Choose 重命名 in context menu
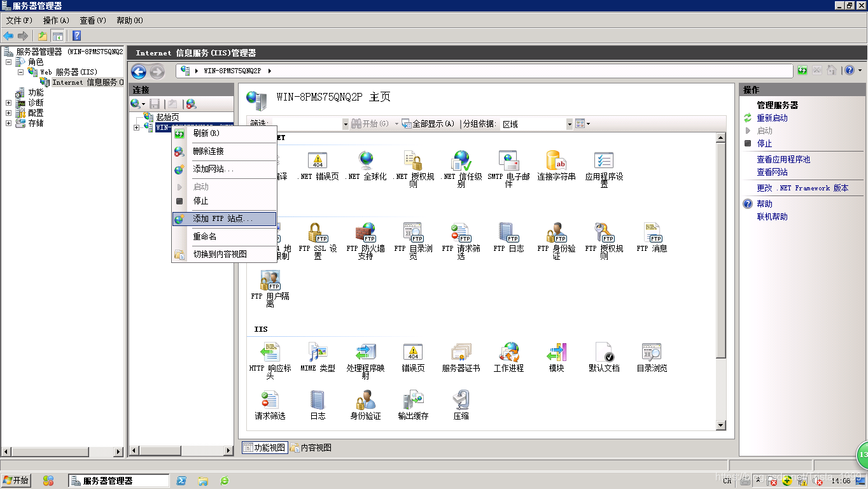This screenshot has width=868, height=489. click(224, 236)
